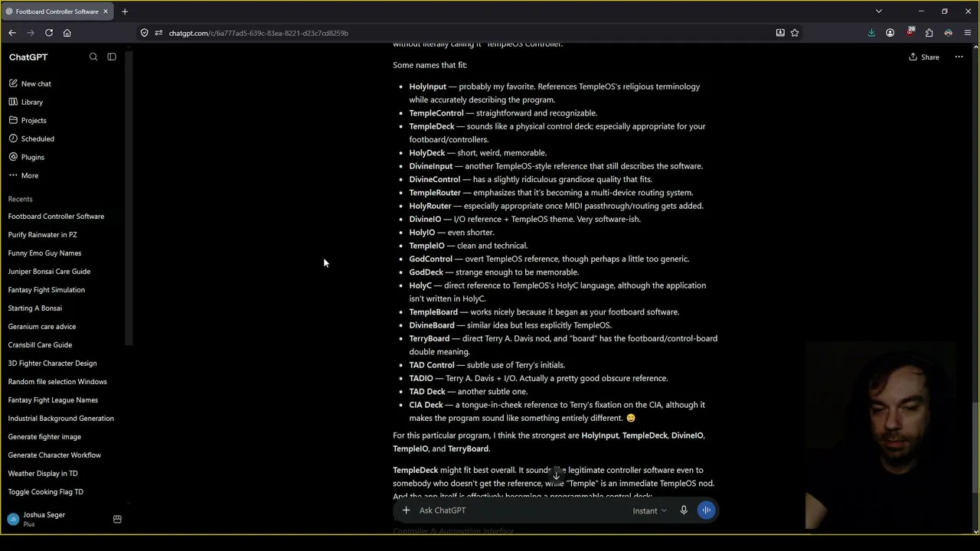Open Purify Rainwater in PZ chat
Image resolution: width=980 pixels, height=551 pixels.
click(43, 235)
